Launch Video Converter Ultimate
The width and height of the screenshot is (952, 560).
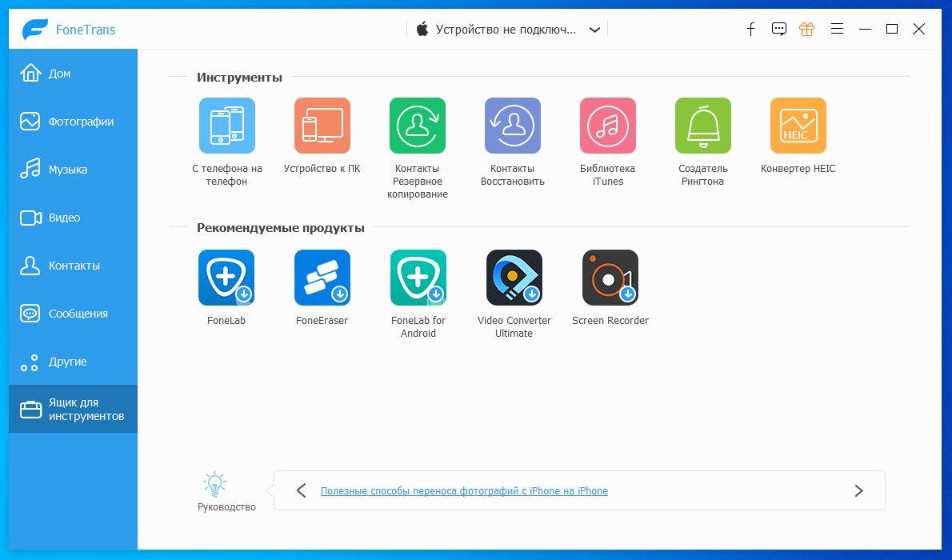(514, 278)
